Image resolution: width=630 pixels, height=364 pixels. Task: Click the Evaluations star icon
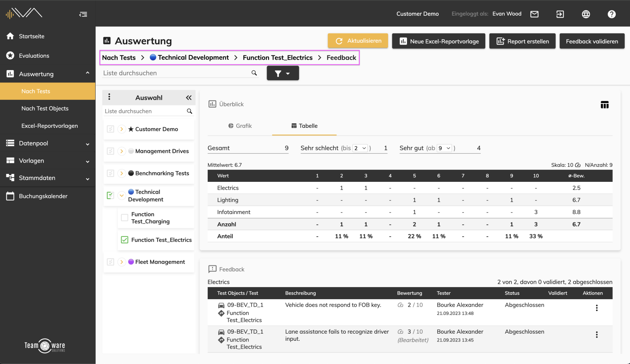[x=10, y=55]
